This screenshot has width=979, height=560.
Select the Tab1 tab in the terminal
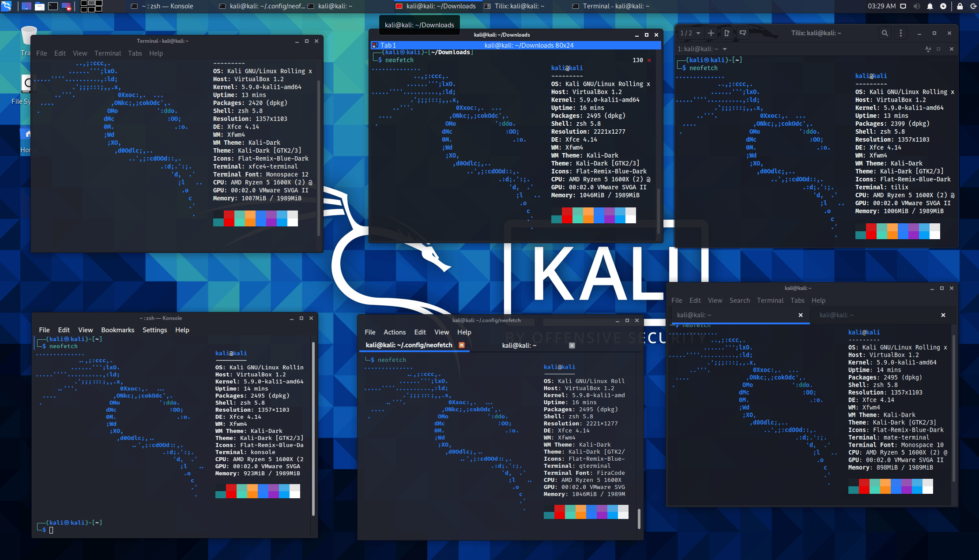390,45
